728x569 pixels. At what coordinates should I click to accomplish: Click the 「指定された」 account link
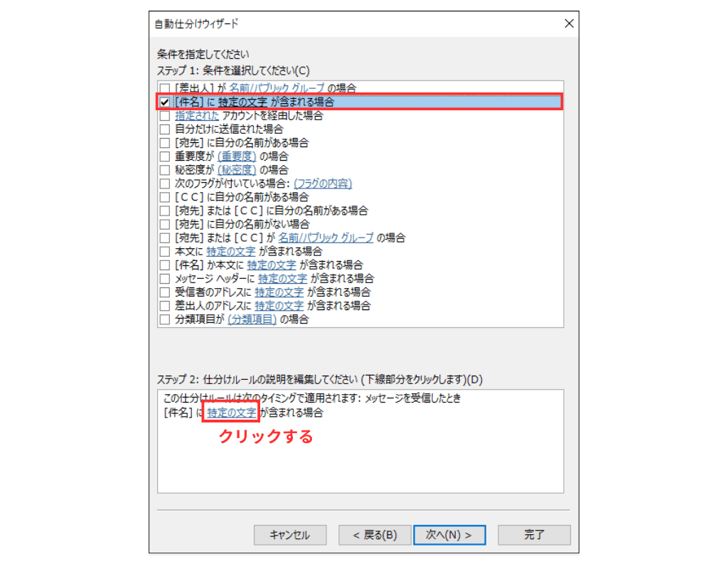coord(197,115)
